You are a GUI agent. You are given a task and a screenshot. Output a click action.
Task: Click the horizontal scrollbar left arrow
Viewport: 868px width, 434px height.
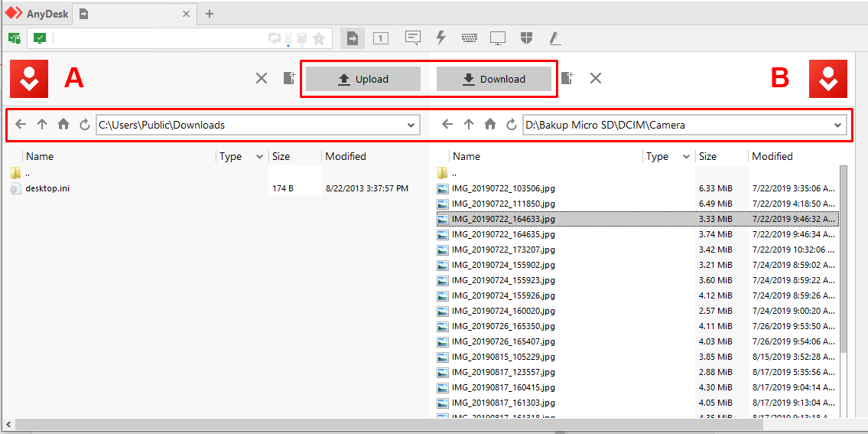[x=7, y=425]
